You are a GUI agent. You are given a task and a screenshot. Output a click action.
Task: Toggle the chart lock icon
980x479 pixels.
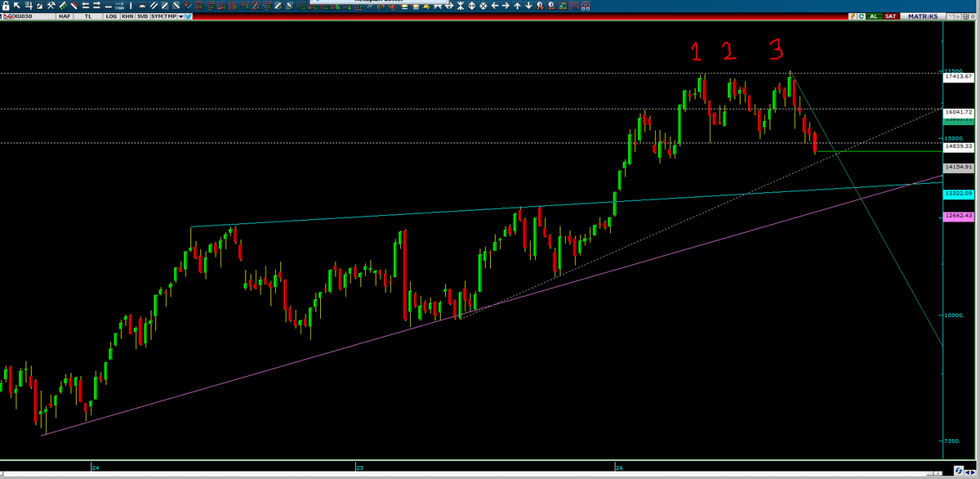point(6,6)
